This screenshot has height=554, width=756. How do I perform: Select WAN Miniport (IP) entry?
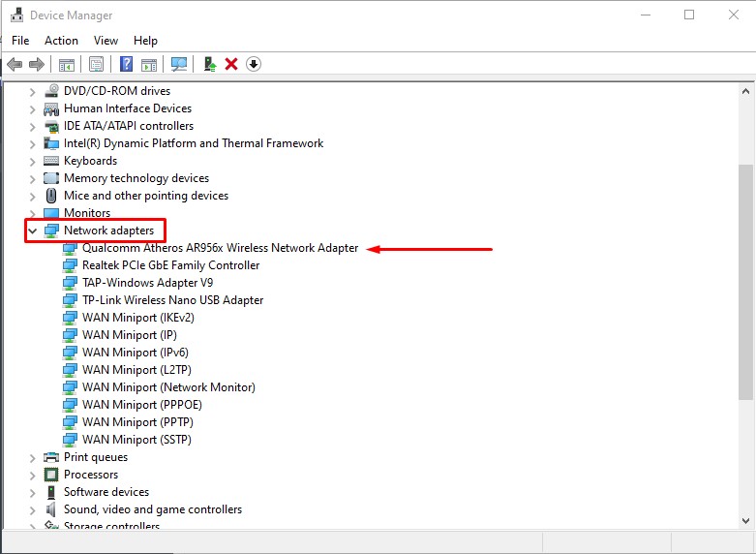[130, 335]
